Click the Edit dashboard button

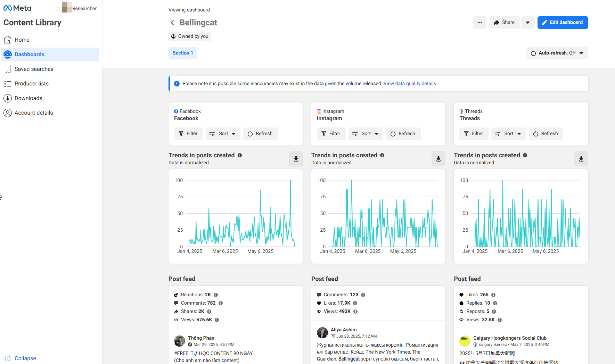coord(563,23)
